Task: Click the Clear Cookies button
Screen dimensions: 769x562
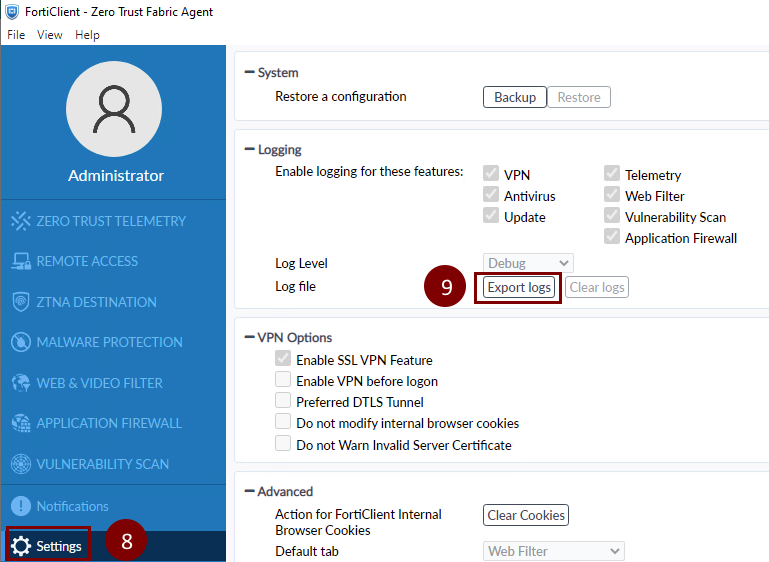Action: coord(526,515)
